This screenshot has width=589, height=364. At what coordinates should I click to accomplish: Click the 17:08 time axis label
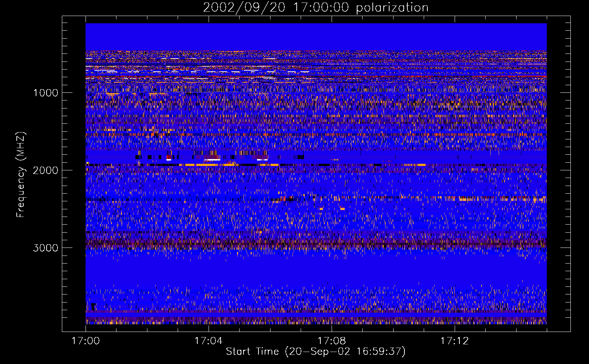(331, 341)
